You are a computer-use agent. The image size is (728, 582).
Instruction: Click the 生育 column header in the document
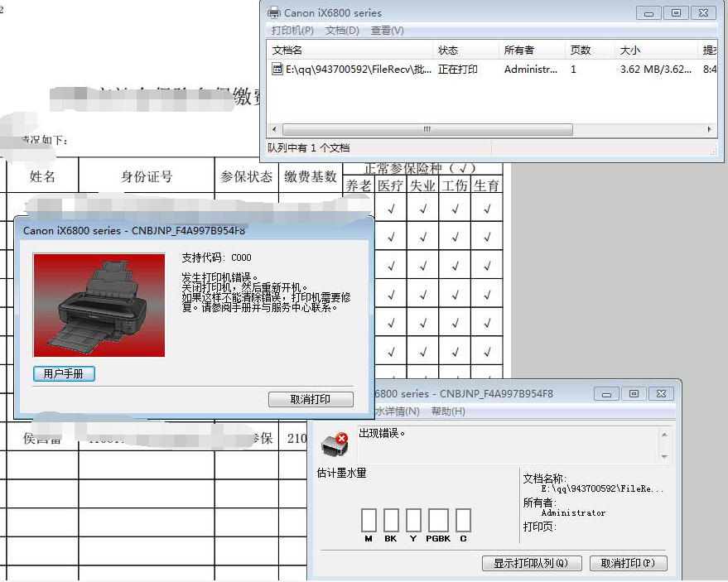486,185
